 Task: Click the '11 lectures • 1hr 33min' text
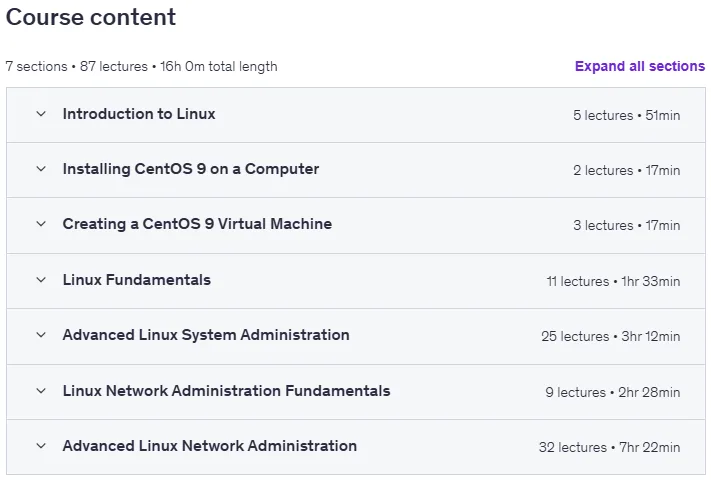point(613,282)
